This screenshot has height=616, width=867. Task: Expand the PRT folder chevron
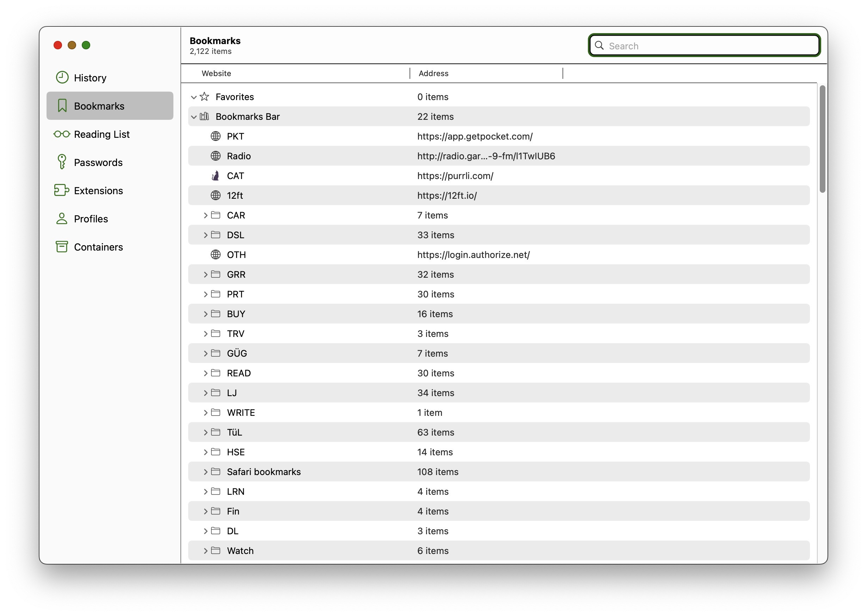[x=205, y=294]
